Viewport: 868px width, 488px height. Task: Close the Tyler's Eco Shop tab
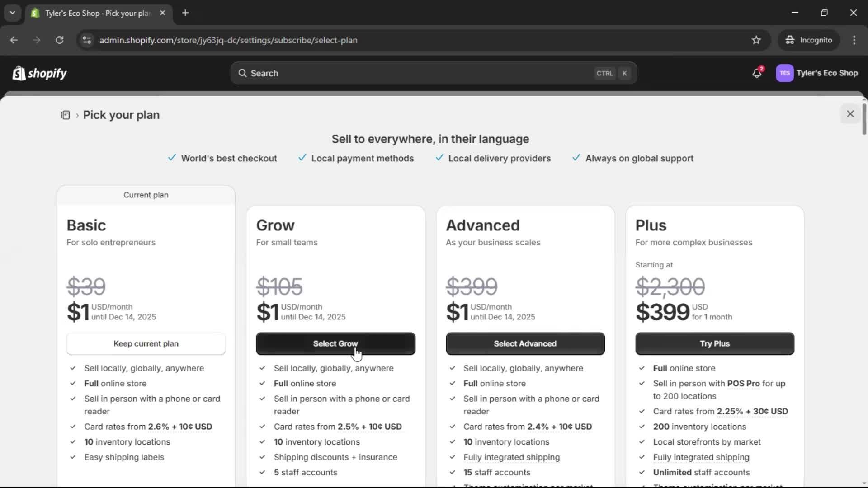pyautogui.click(x=162, y=13)
